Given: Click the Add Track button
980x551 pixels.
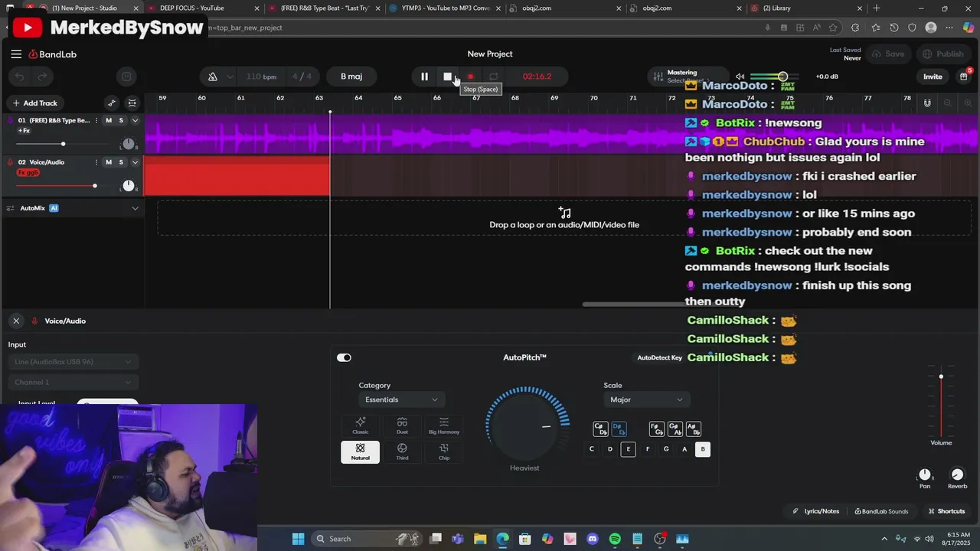Looking at the screenshot, I should pos(34,103).
